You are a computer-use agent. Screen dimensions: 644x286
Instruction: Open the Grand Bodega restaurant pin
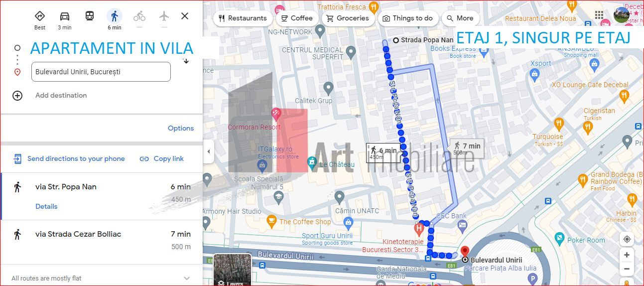583,180
